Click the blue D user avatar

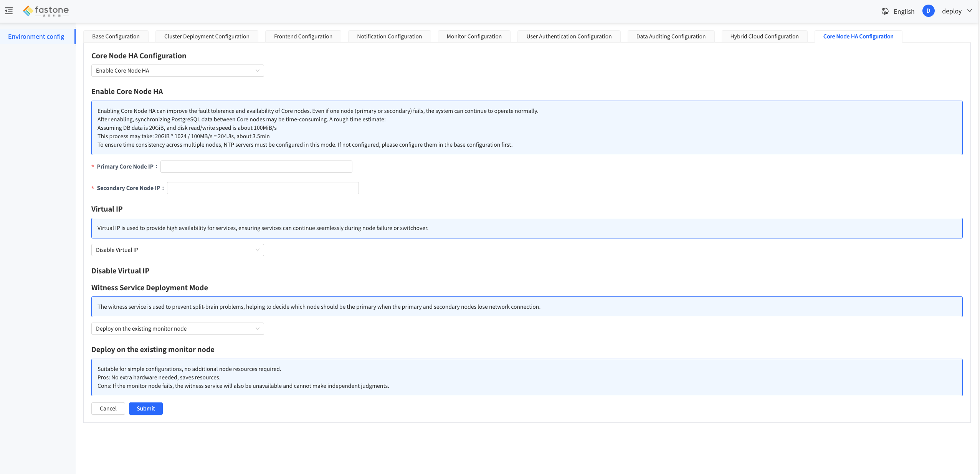928,11
